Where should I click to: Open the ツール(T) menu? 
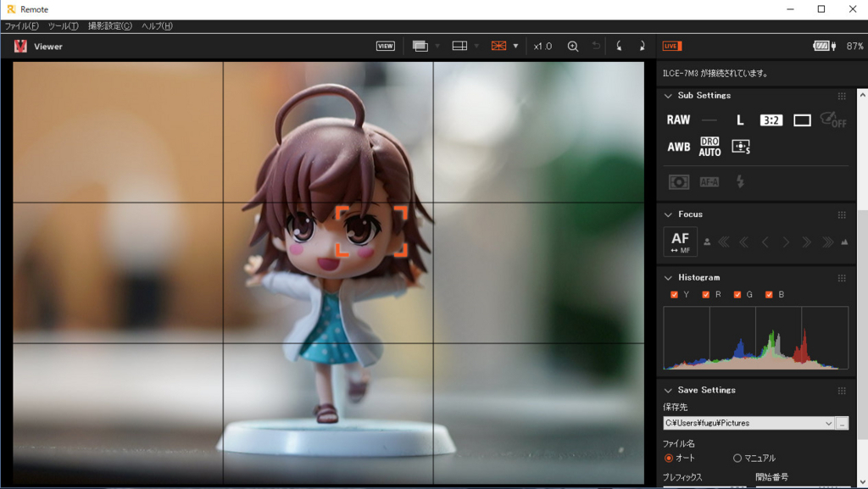tap(63, 26)
